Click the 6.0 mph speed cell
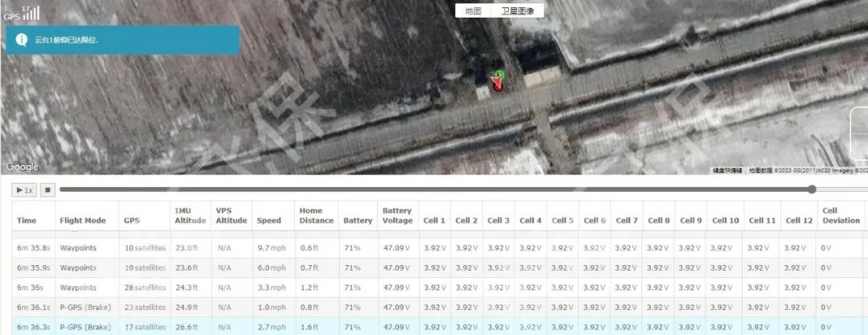This screenshot has width=868, height=335. click(272, 268)
